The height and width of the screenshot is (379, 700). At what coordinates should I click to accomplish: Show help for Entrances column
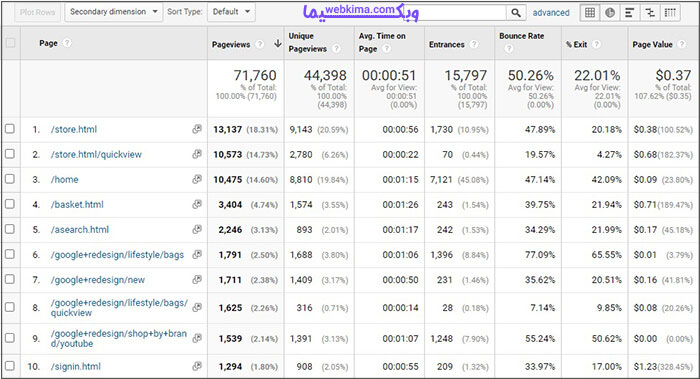[474, 44]
